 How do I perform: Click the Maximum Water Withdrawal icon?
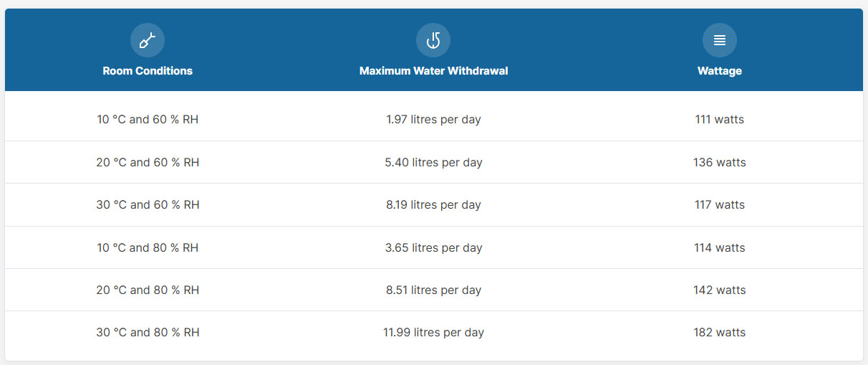tap(433, 41)
